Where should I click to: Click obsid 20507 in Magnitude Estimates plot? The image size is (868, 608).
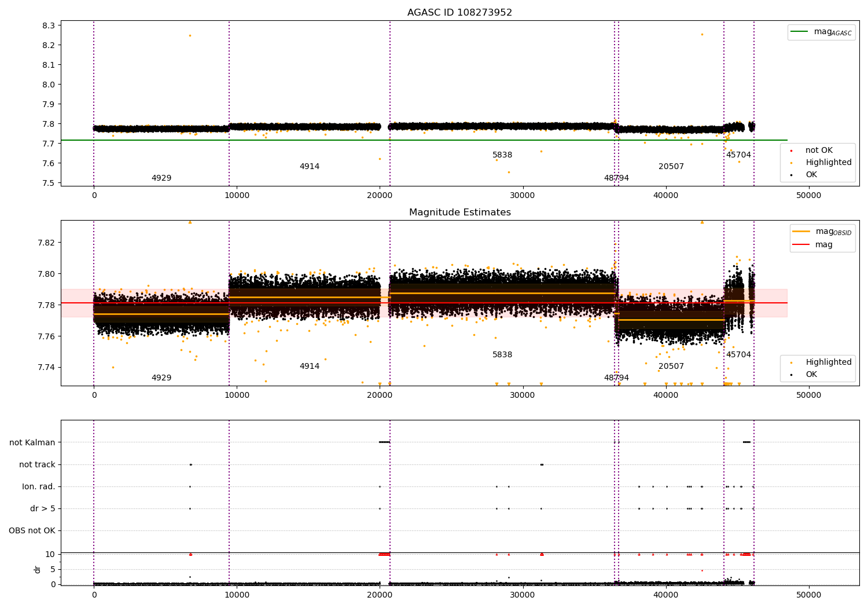[x=671, y=367]
